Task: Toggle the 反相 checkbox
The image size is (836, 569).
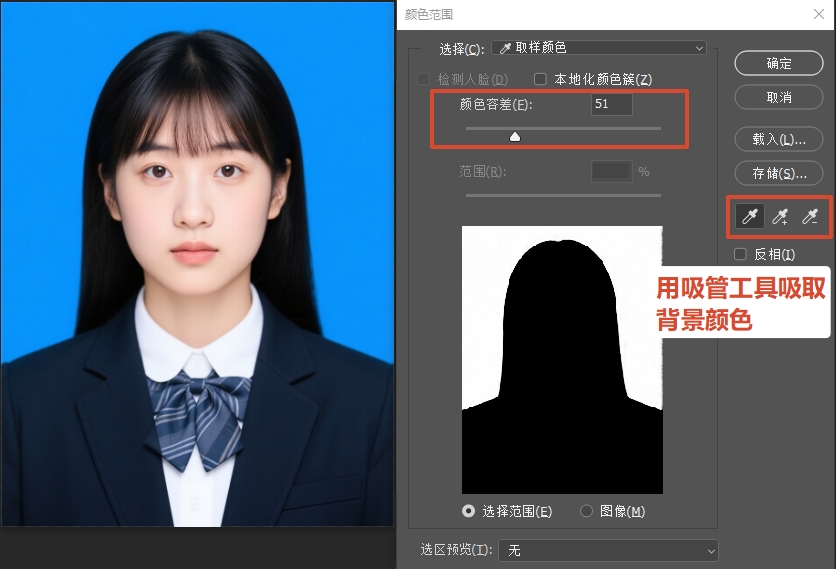Action: tap(740, 254)
